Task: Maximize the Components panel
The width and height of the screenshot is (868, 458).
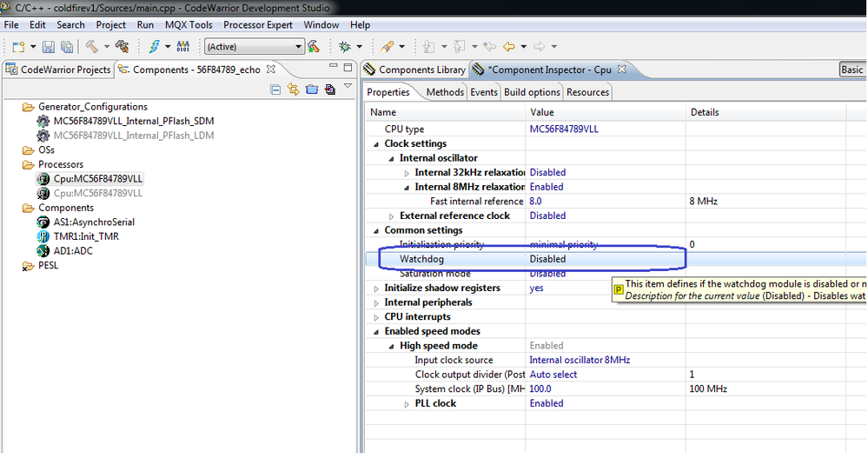Action: 348,68
